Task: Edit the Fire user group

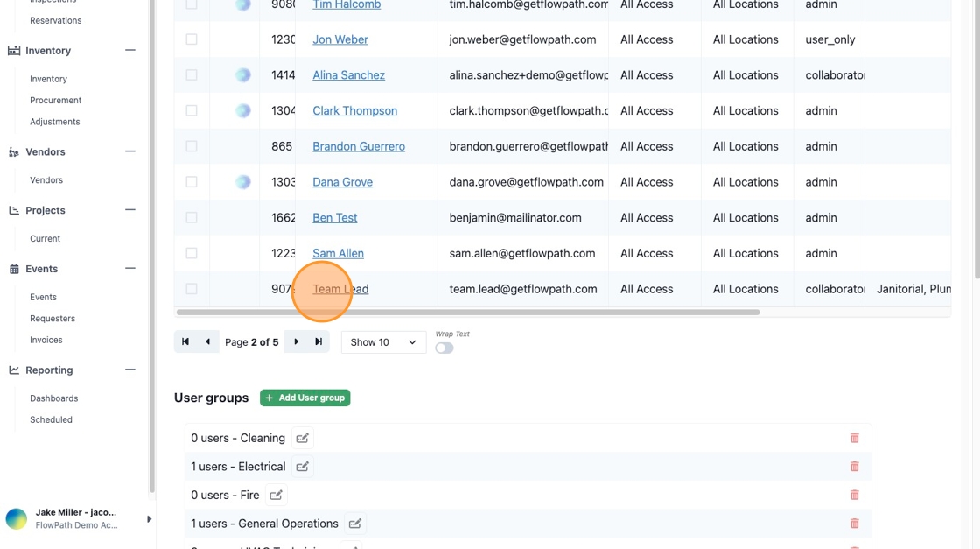Action: pos(276,496)
